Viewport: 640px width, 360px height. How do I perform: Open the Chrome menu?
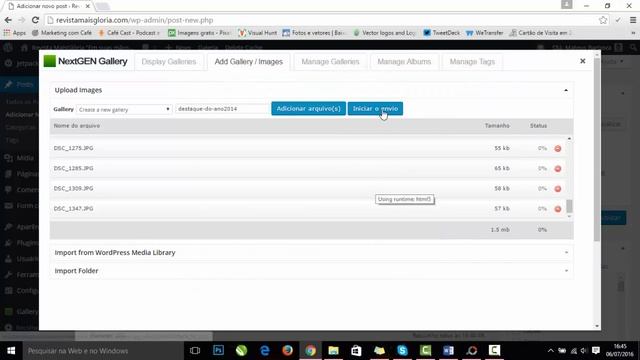click(x=633, y=20)
